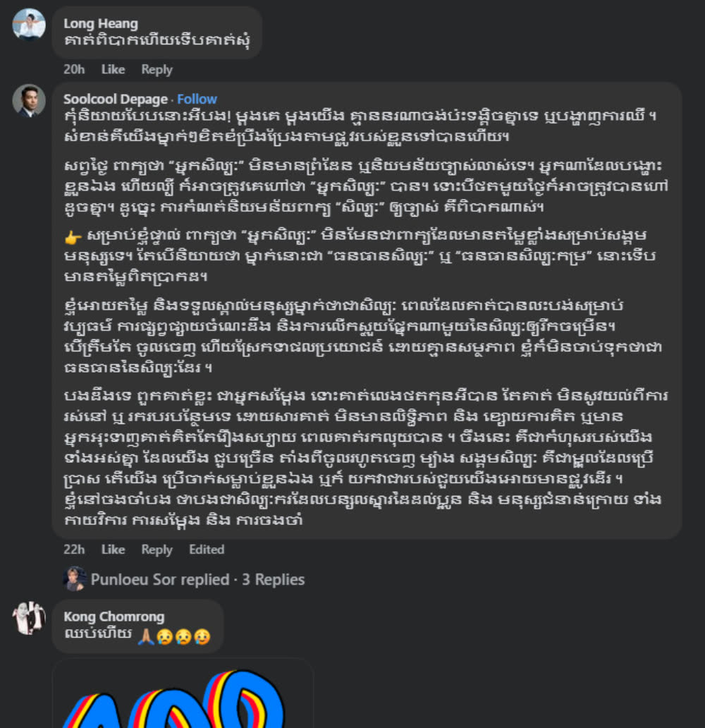Expand the 3 Replies thread

[x=274, y=579]
